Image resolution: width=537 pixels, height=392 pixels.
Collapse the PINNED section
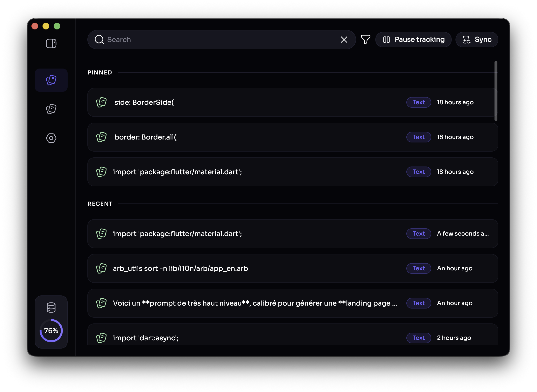click(100, 72)
